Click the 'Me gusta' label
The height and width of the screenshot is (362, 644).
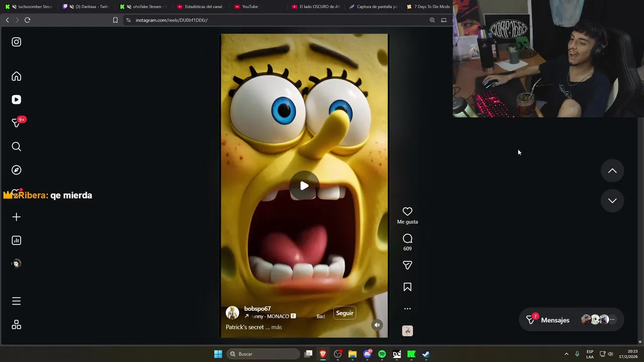coord(408,222)
